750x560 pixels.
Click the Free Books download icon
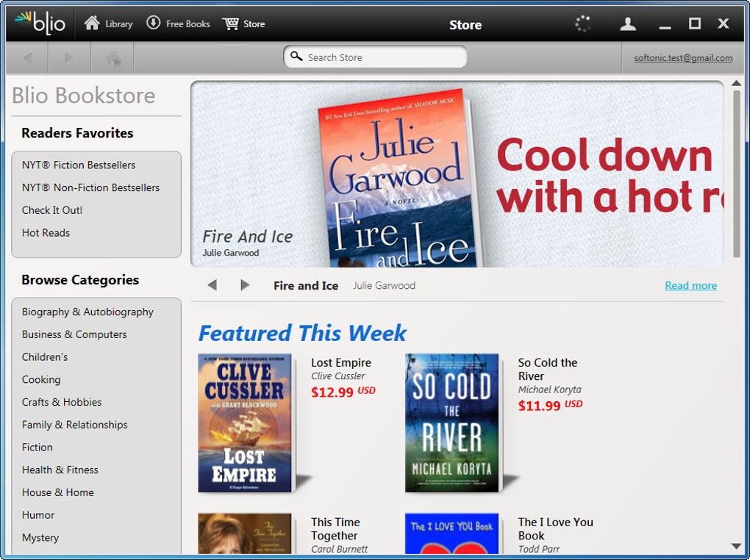[x=153, y=23]
